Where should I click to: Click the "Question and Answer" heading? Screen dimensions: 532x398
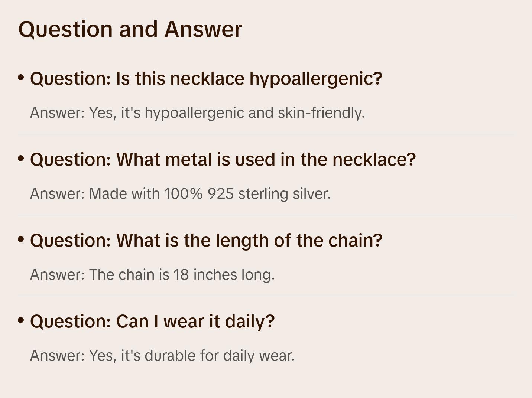(x=130, y=29)
